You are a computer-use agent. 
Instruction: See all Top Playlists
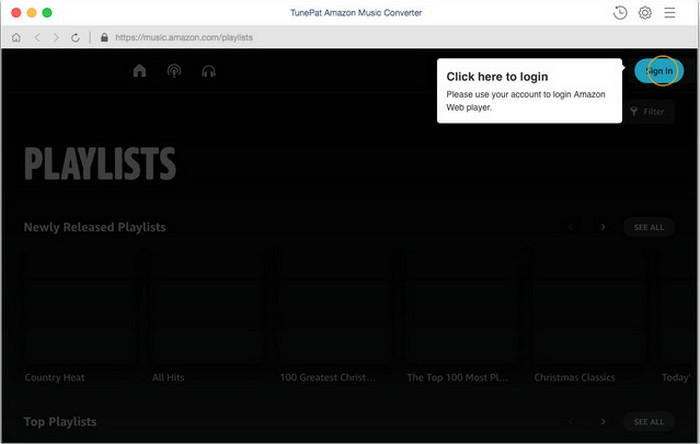click(x=649, y=422)
